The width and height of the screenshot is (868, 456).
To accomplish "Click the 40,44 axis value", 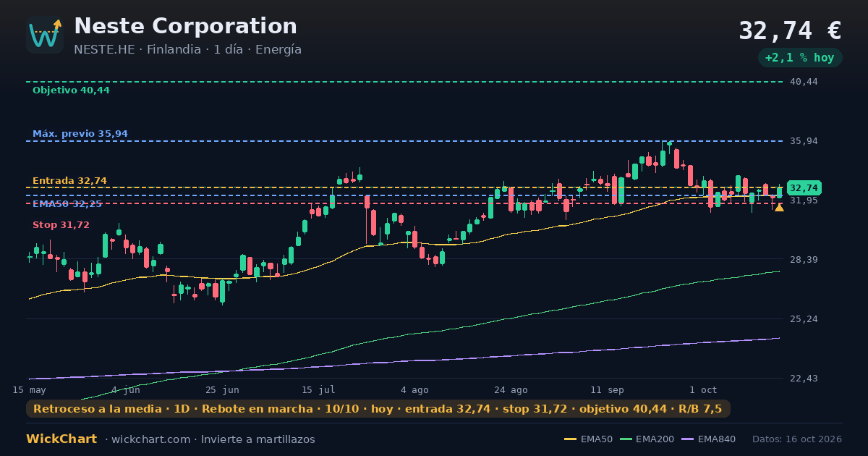I will 804,82.
